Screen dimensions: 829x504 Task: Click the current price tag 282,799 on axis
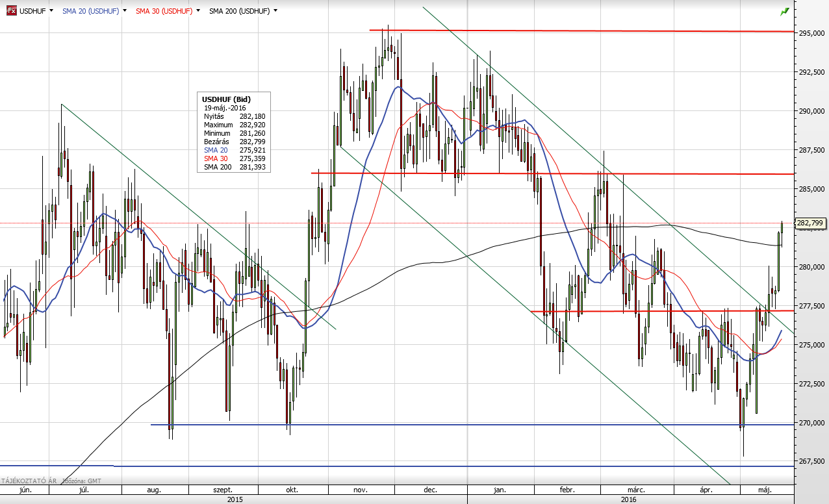(811, 223)
